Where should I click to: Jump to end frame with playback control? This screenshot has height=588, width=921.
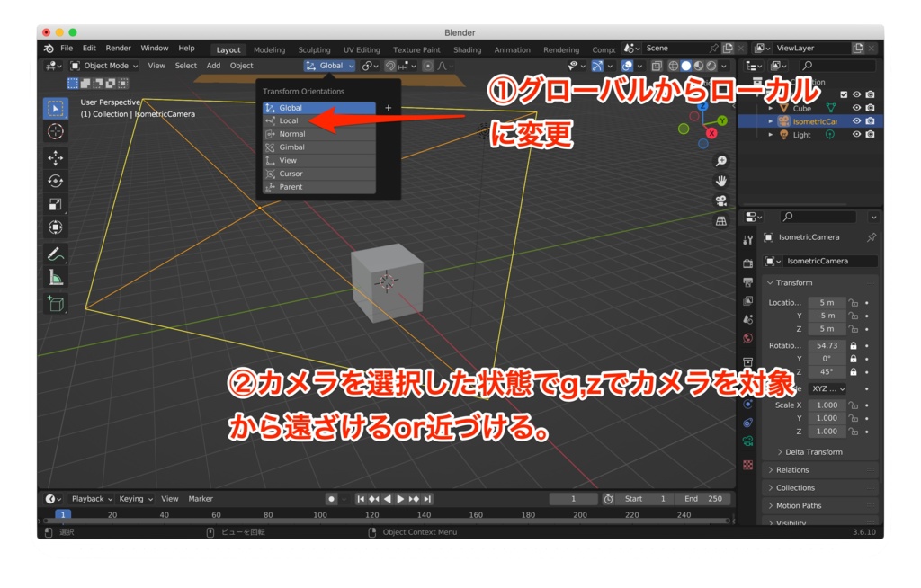point(429,498)
